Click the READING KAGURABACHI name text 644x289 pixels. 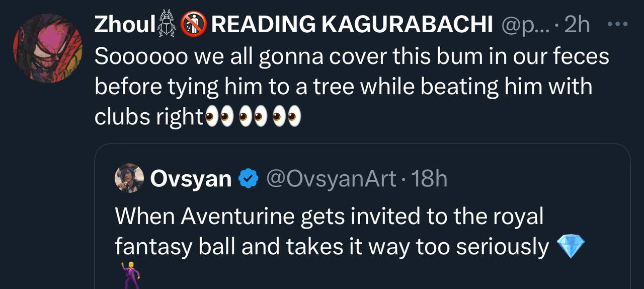(351, 24)
